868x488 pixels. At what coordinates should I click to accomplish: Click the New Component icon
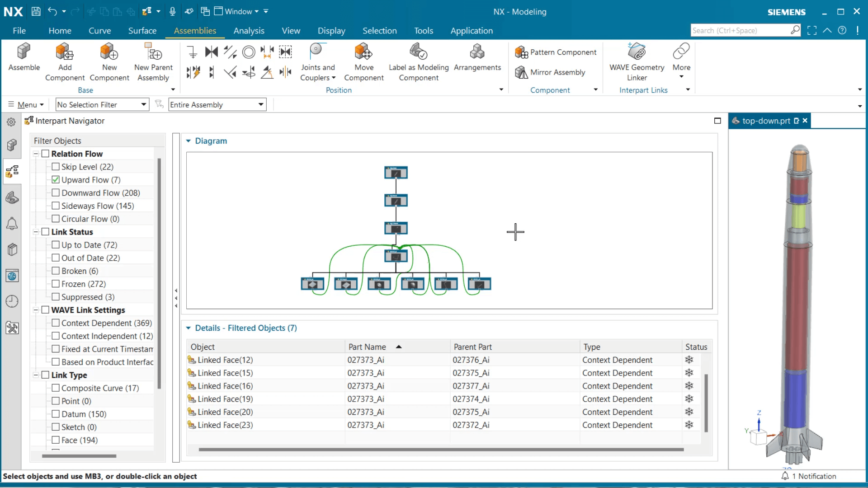109,52
